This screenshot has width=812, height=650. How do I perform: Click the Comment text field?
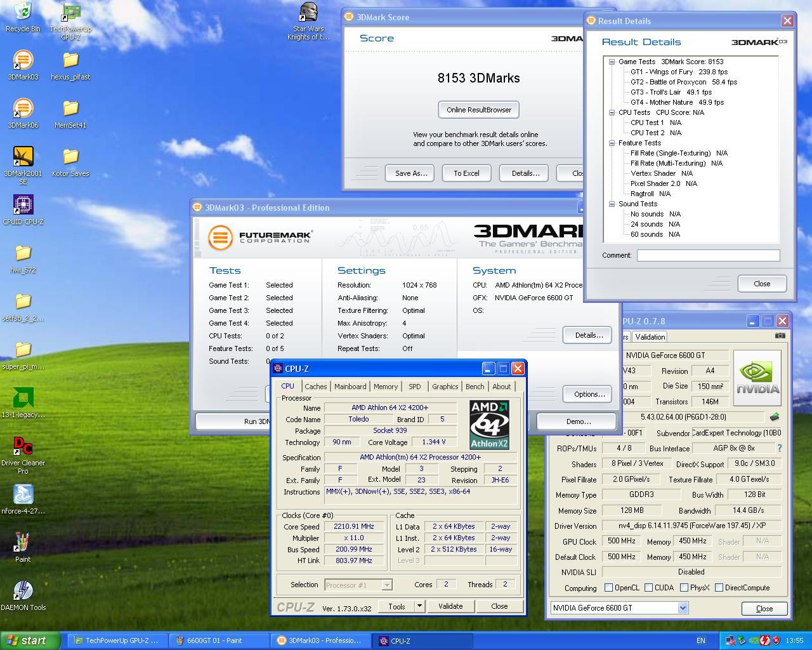pos(708,255)
